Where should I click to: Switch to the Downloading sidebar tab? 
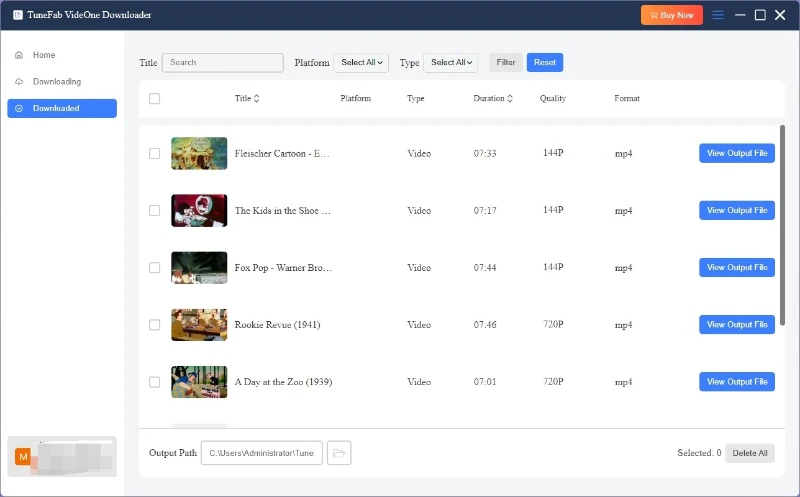pyautogui.click(x=56, y=81)
